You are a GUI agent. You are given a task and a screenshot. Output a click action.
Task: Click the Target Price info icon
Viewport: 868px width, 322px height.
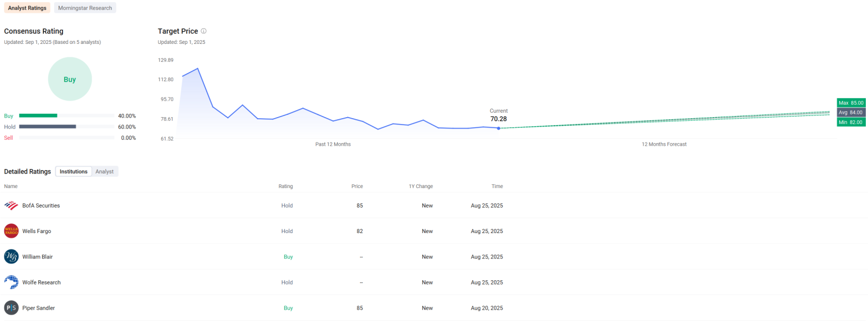tap(204, 31)
